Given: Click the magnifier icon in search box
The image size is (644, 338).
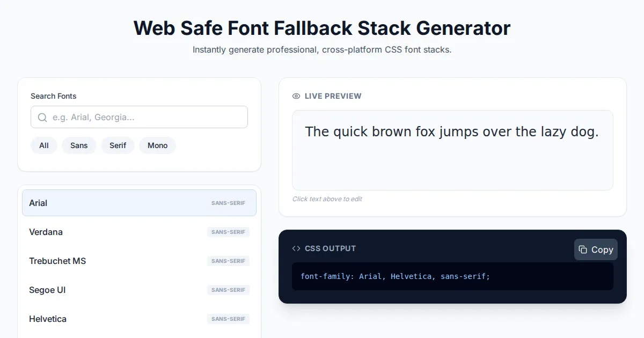Looking at the screenshot, I should (42, 117).
